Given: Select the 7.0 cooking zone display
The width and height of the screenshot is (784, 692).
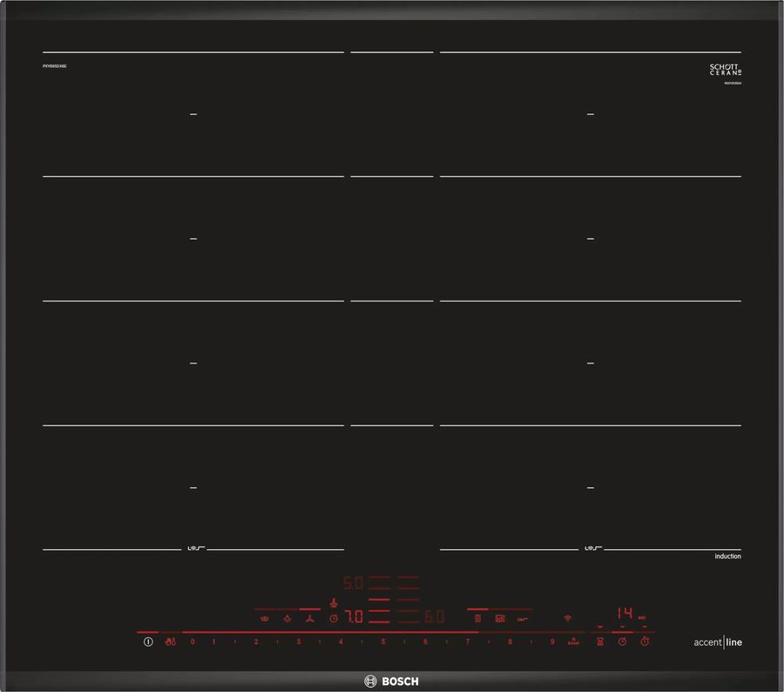Looking at the screenshot, I should coord(353,618).
